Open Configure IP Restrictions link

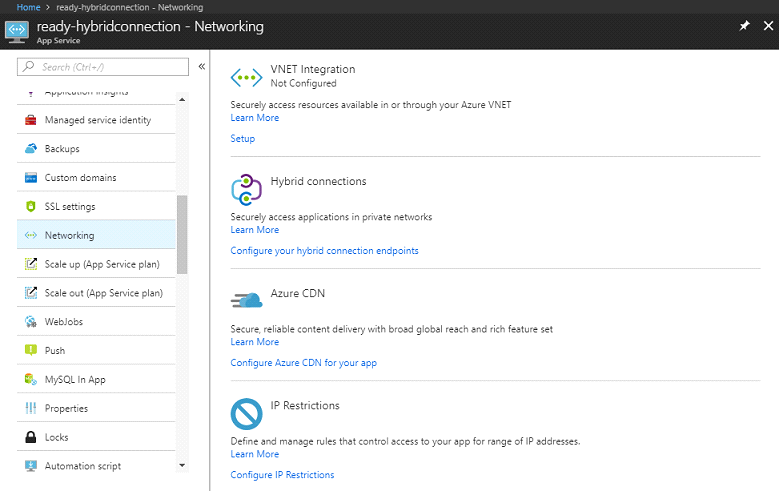coord(282,475)
